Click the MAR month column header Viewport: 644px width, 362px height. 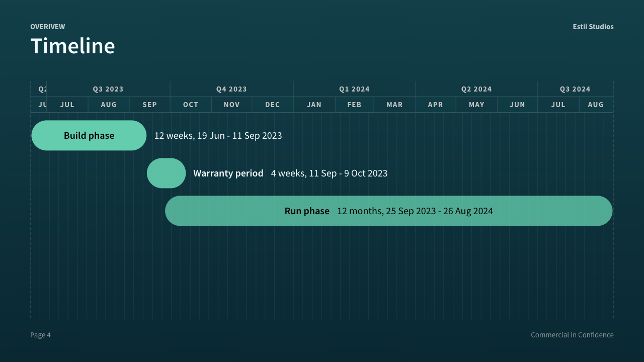(x=394, y=105)
